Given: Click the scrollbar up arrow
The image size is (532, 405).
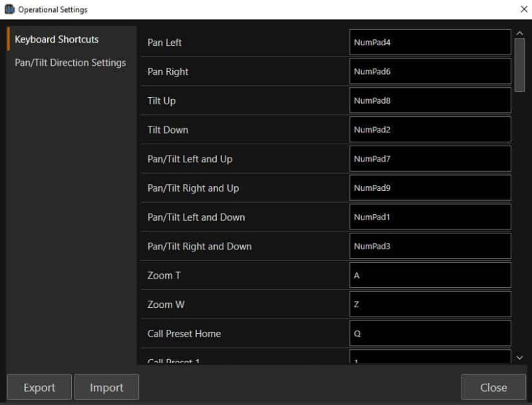Looking at the screenshot, I should pyautogui.click(x=519, y=33).
